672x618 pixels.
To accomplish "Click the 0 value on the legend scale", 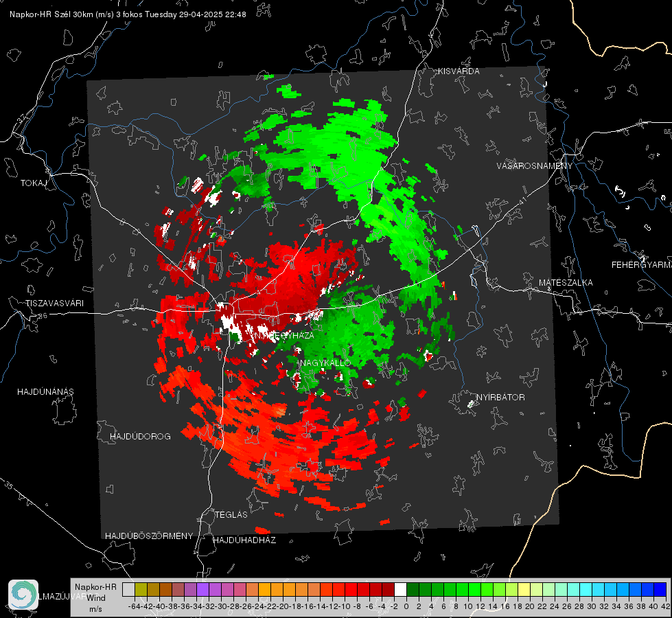I will point(406,606).
